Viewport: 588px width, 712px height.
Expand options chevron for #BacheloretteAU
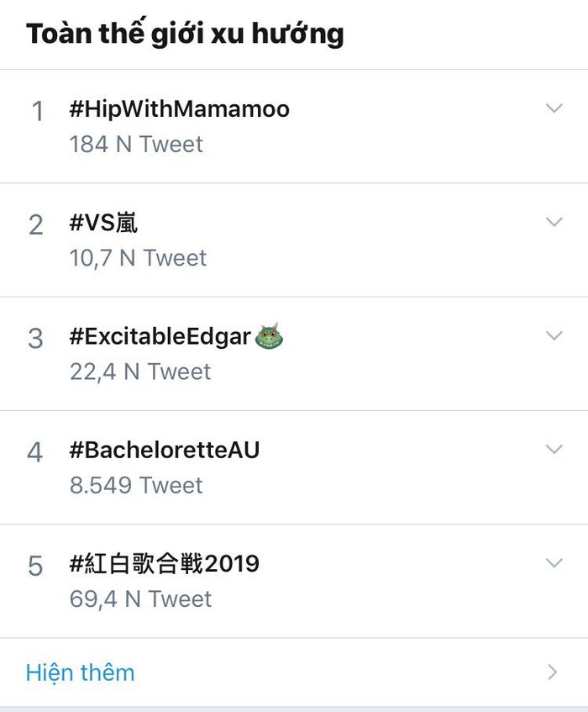coord(553,449)
